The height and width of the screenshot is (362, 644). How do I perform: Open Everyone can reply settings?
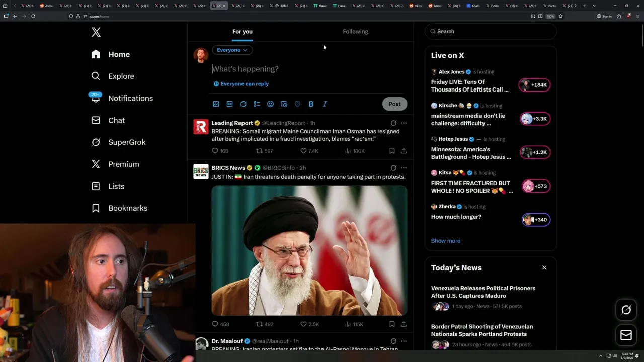pos(241,84)
